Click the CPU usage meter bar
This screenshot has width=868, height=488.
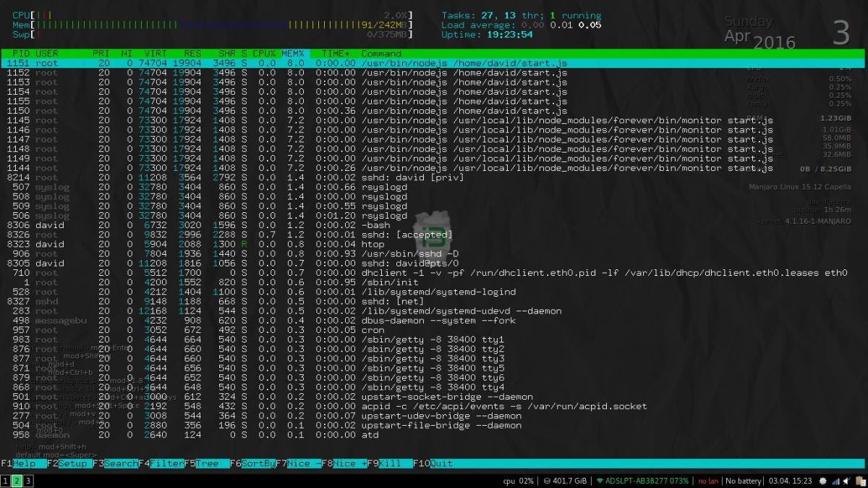point(213,15)
